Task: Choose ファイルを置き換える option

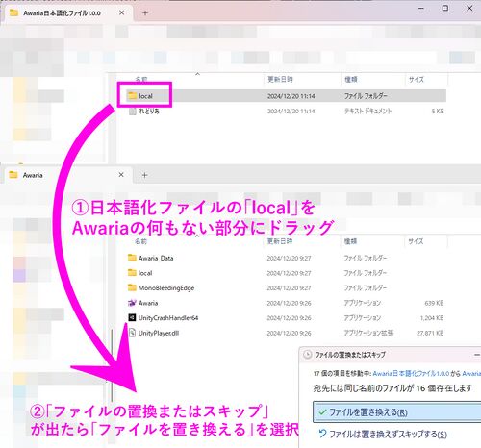Action: 397,412
